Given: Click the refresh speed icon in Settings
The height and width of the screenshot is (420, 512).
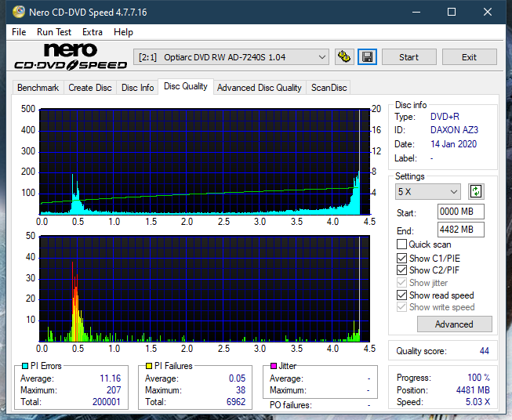Looking at the screenshot, I should click(475, 191).
